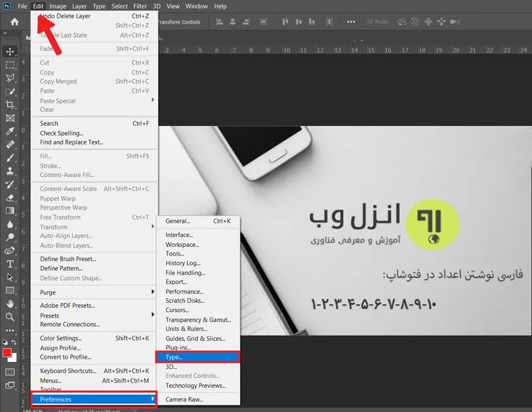The height and width of the screenshot is (412, 532).
Task: Click the red foreground color swatch
Action: [x=7, y=353]
